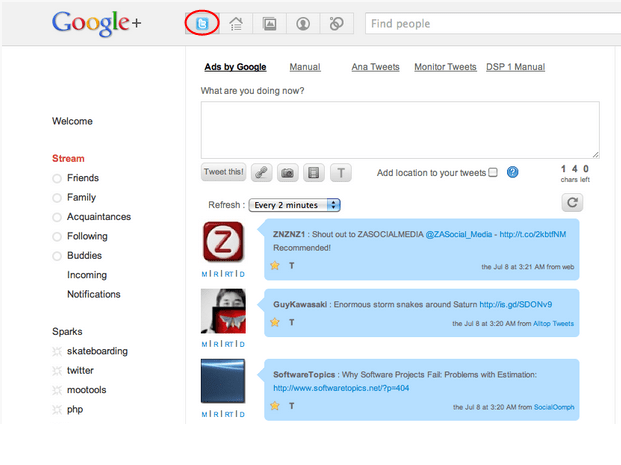Open the location help question mark icon

pos(512,172)
